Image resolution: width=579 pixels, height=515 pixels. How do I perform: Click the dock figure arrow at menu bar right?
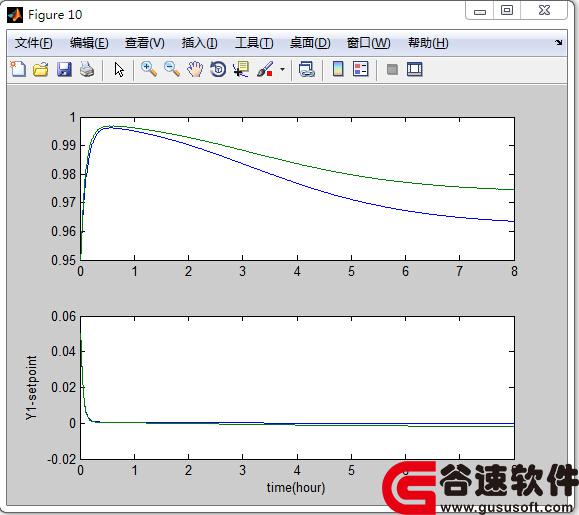[x=558, y=43]
